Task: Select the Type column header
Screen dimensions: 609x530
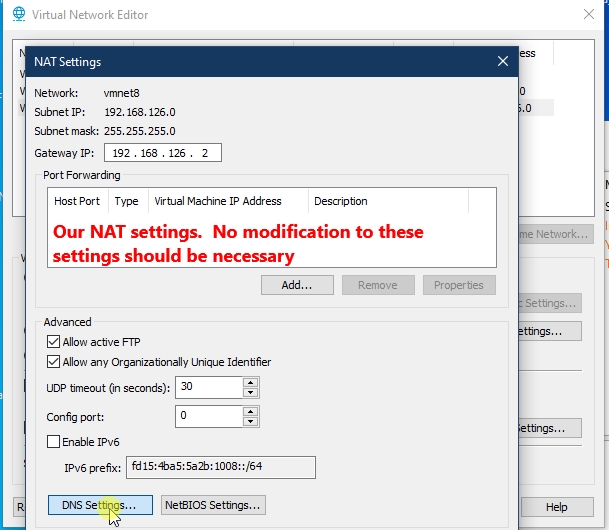Action: pyautogui.click(x=128, y=201)
